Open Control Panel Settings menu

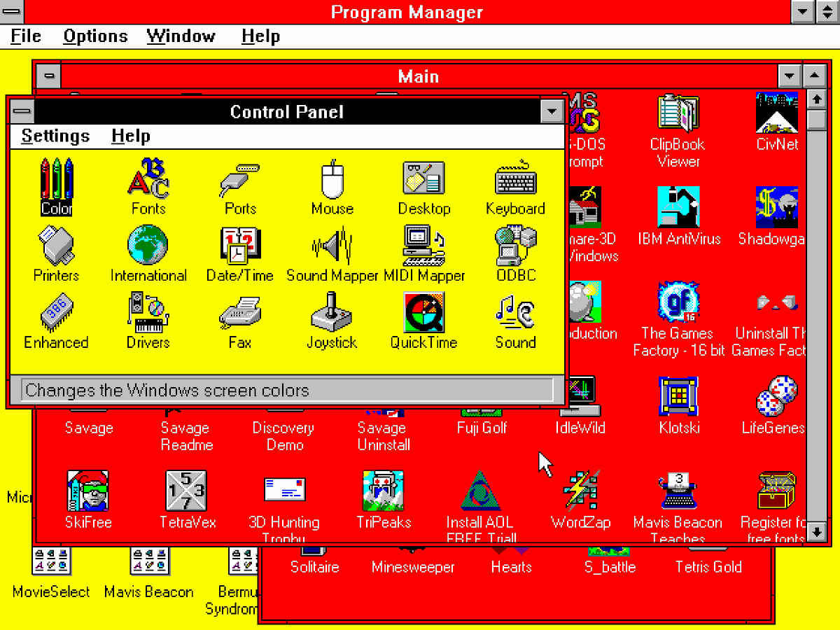56,136
